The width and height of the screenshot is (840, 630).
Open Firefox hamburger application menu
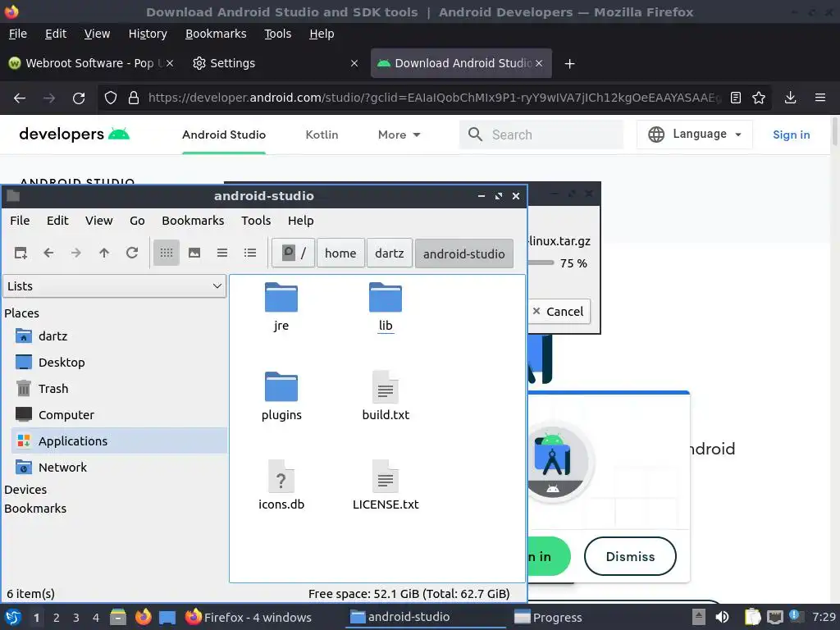pos(819,98)
